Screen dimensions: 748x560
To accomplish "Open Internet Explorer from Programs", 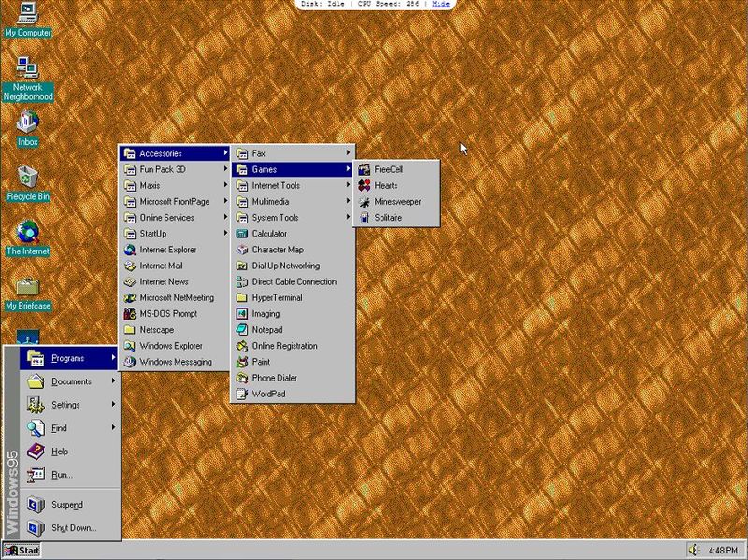I will [x=175, y=250].
